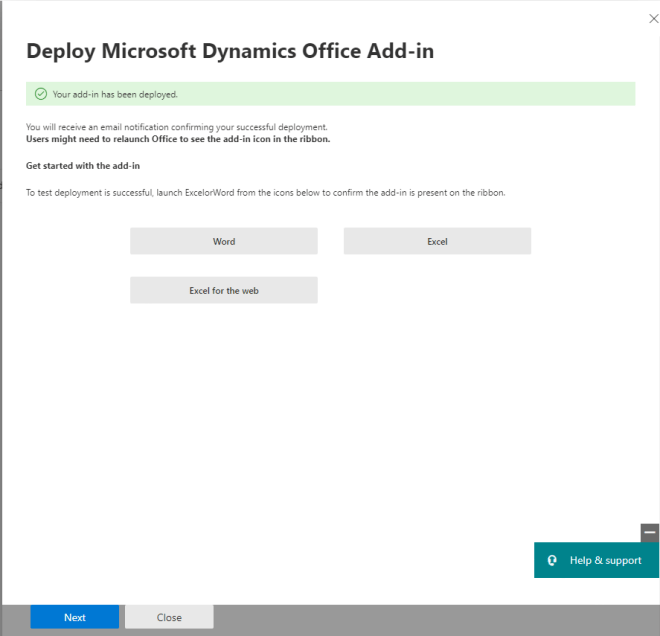Launch Word to test the add-in
This screenshot has width=660, height=636.
(x=224, y=241)
